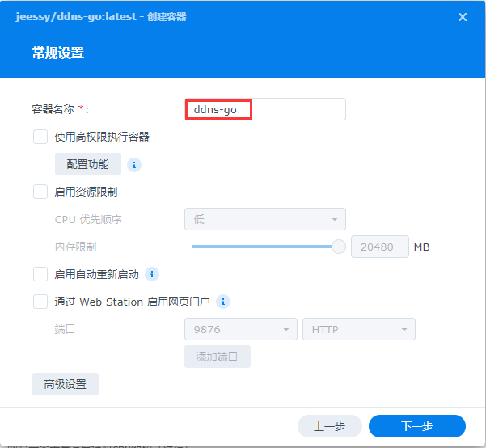
Task: Click the 20480 MB memory input box
Action: pyautogui.click(x=380, y=247)
